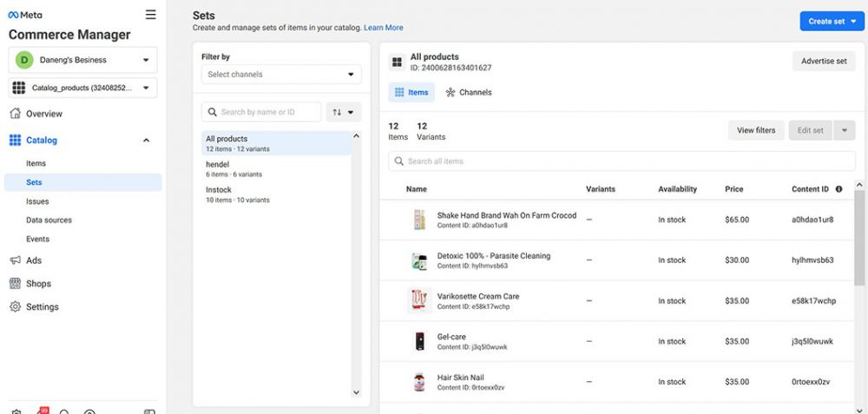Image resolution: width=868 pixels, height=414 pixels.
Task: Click the magnifier in the sets search box
Action: pyautogui.click(x=212, y=112)
